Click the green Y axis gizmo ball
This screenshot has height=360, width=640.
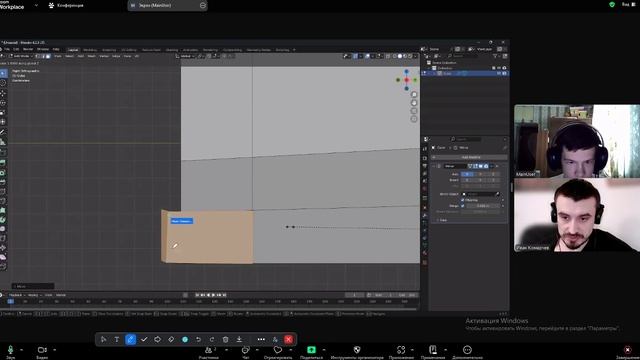(x=415, y=80)
